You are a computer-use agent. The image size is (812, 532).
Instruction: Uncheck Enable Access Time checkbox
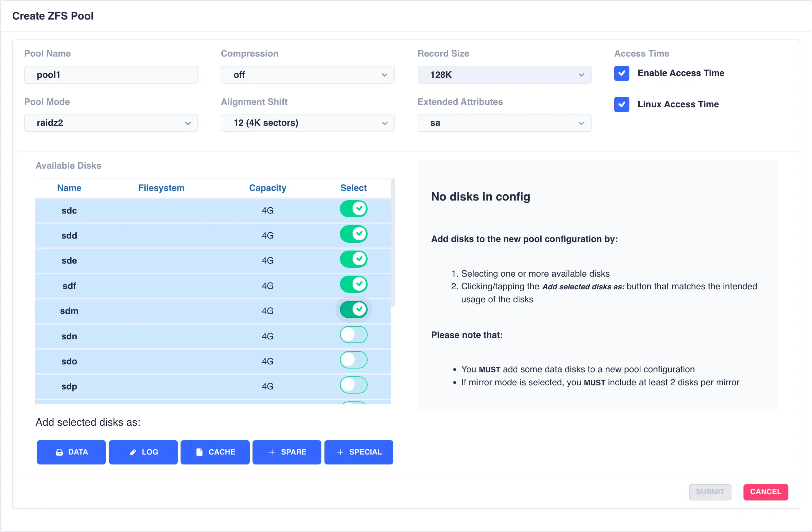[622, 73]
